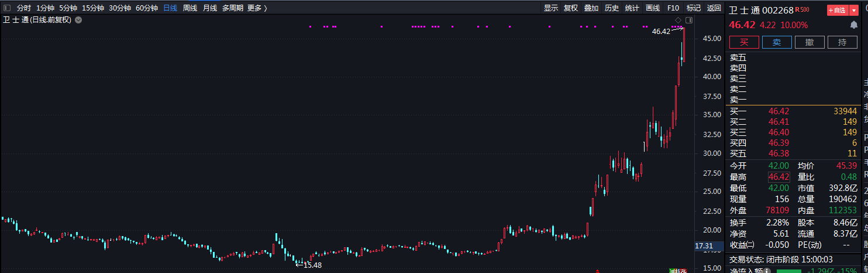Open the 复权 adjustment menu
Viewport: 868px width, 273px height.
(x=571, y=8)
